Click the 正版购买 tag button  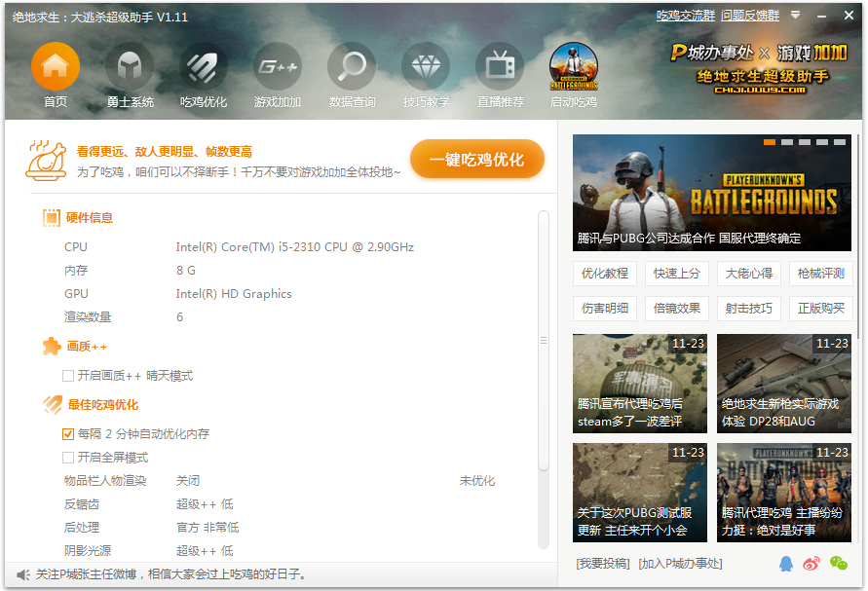(820, 309)
